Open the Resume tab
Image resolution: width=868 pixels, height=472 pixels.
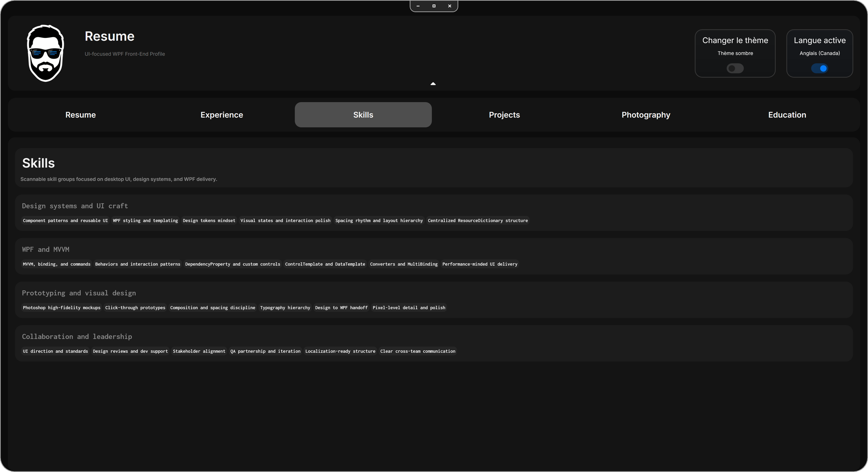click(x=80, y=115)
